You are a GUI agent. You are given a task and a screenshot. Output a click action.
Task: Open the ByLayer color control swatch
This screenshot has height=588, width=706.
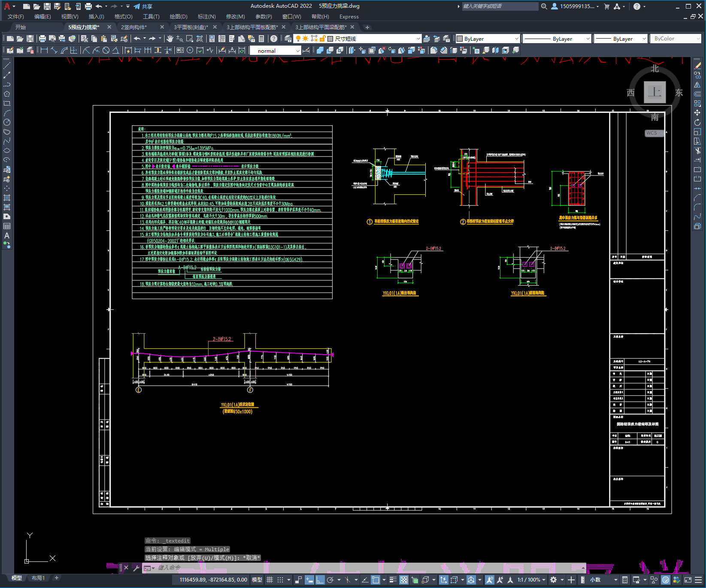tap(487, 39)
